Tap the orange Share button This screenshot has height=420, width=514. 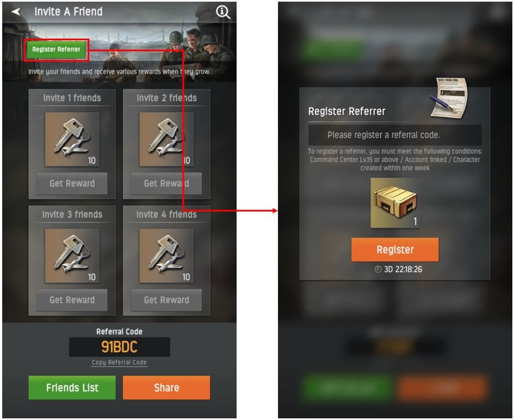pos(167,387)
